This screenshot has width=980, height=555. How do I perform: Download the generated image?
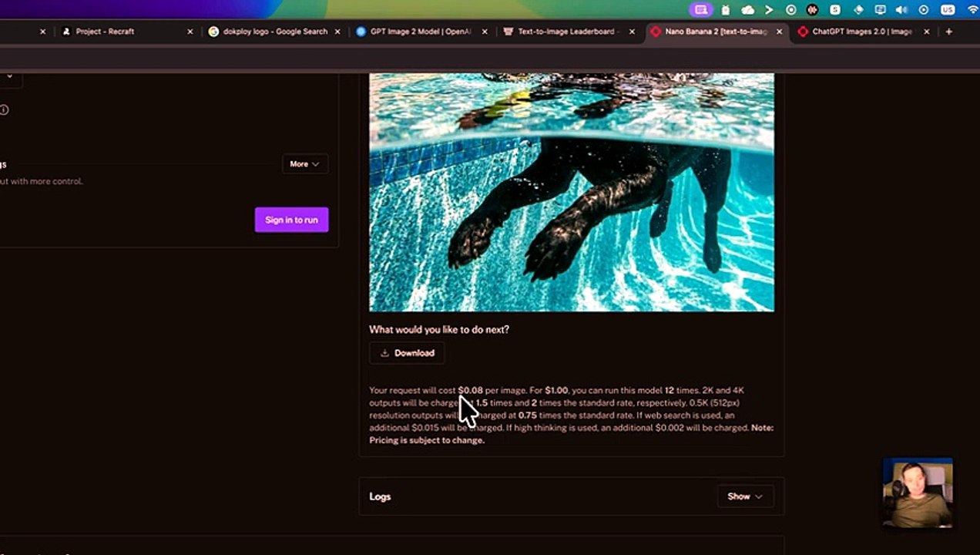pyautogui.click(x=407, y=353)
